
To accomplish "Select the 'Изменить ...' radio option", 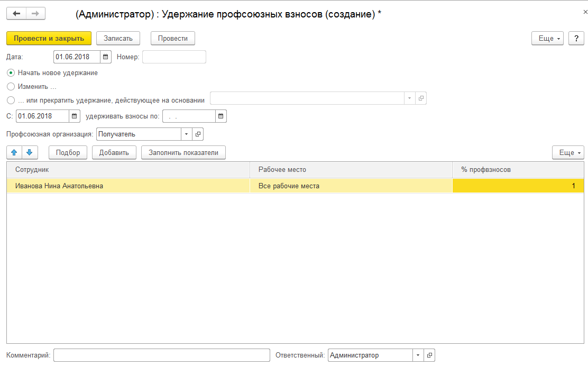I will click(11, 86).
